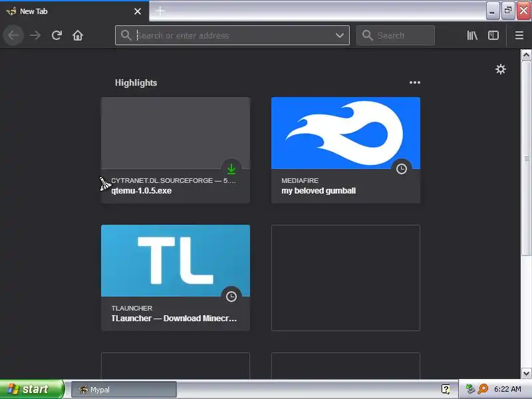Viewport: 532px width, 399px height.
Task: Expand the address bar history dropdown arrow
Action: pos(340,35)
